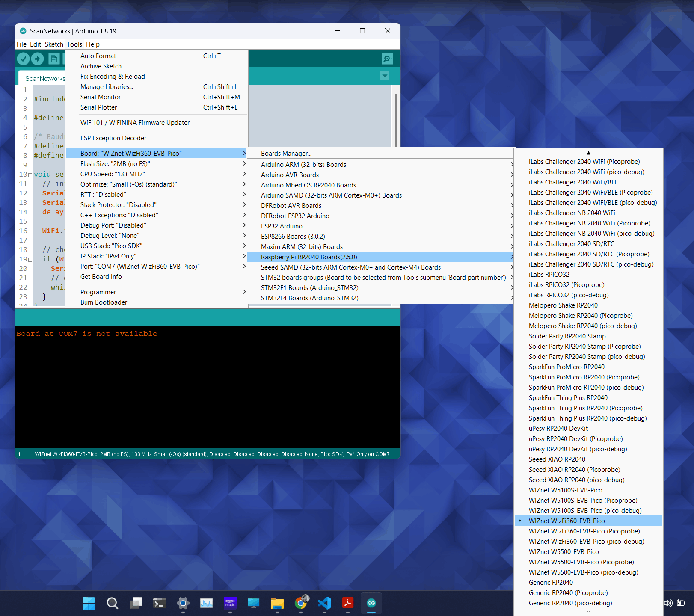Open the File menu
This screenshot has width=694, height=616.
pyautogui.click(x=21, y=44)
